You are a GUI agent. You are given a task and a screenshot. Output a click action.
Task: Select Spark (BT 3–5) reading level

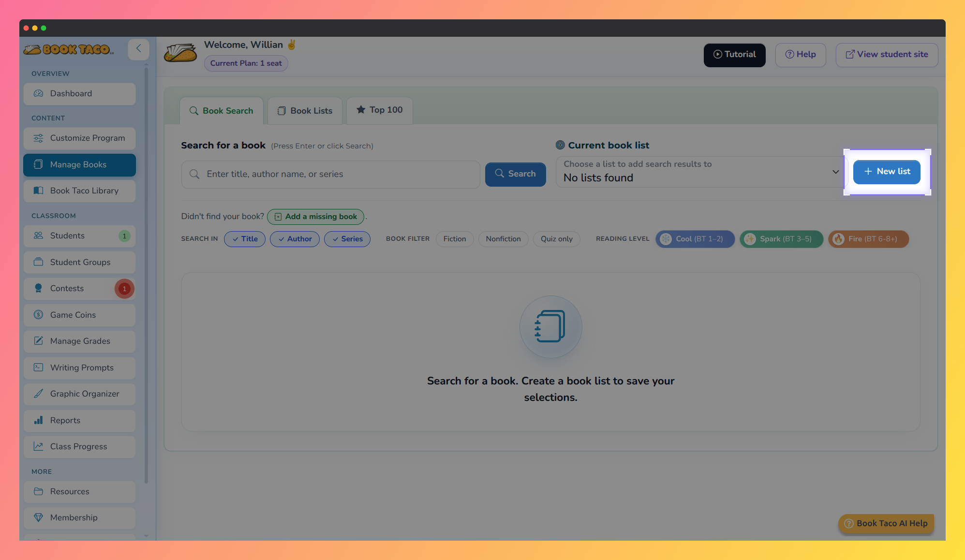pos(781,239)
